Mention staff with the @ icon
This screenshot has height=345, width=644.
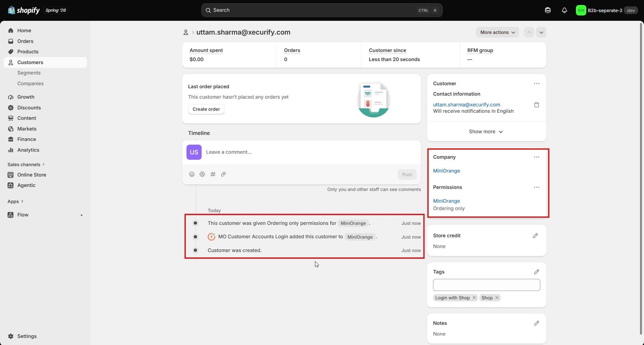click(x=202, y=175)
